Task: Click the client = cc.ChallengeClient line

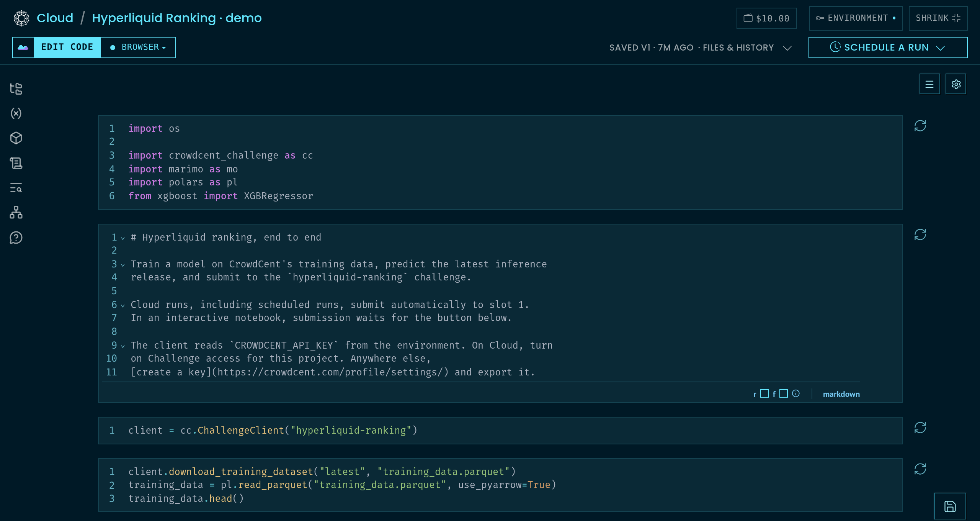Action: pyautogui.click(x=273, y=430)
